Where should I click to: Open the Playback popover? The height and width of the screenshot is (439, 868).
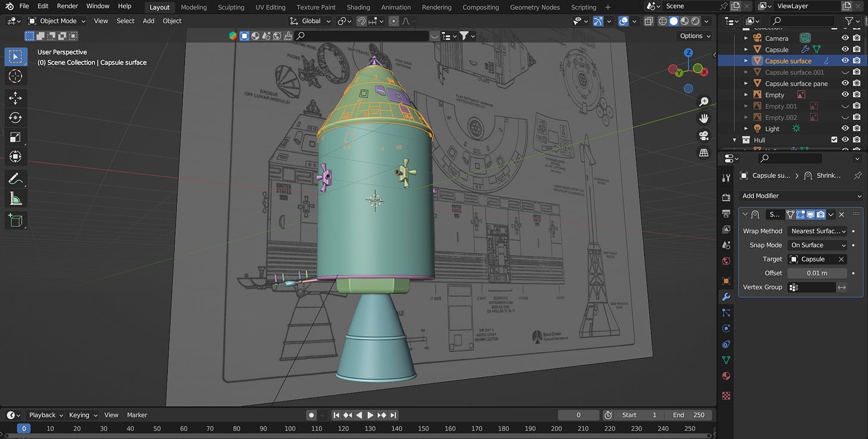coord(45,415)
